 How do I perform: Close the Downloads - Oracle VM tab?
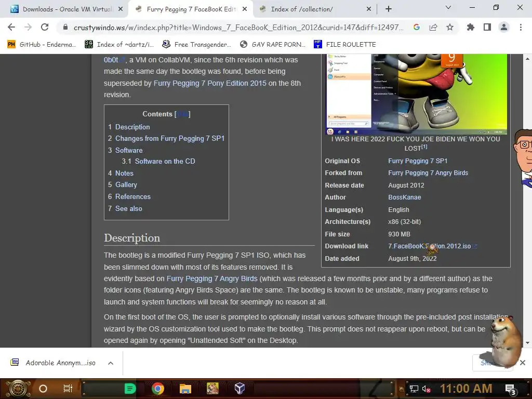tap(121, 9)
